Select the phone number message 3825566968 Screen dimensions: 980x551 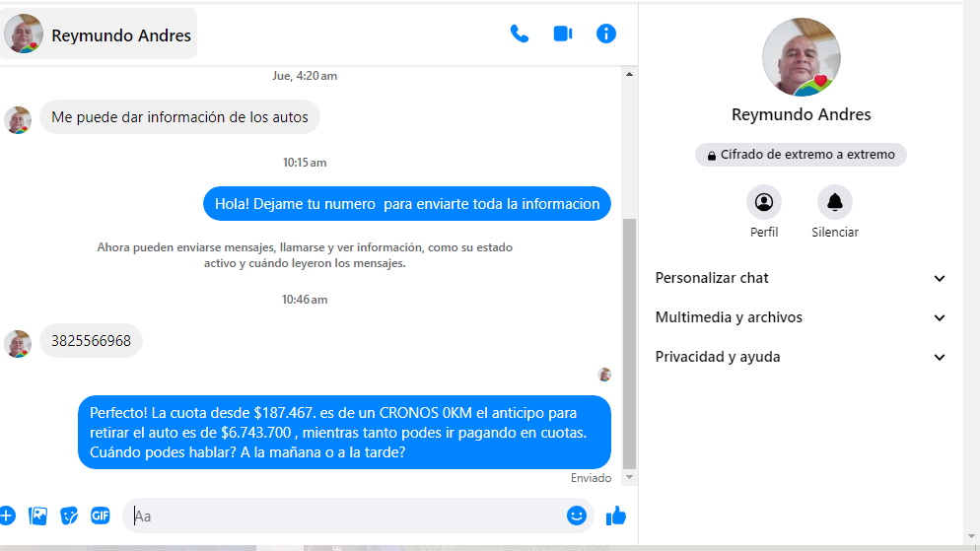coord(91,341)
